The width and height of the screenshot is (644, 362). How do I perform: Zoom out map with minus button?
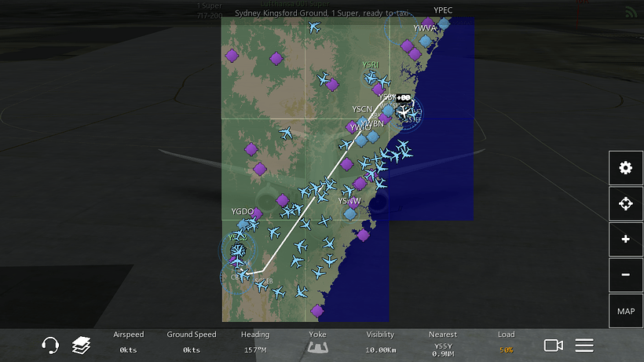point(625,275)
